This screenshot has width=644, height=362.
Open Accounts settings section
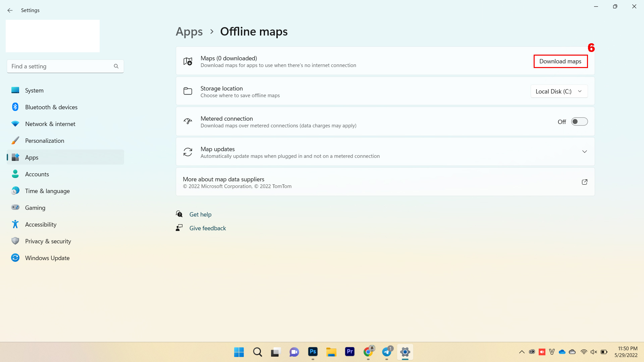point(37,174)
